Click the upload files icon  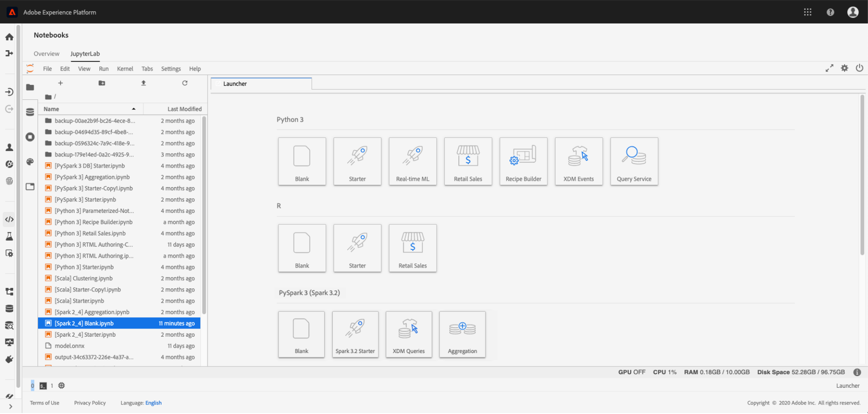(x=144, y=83)
